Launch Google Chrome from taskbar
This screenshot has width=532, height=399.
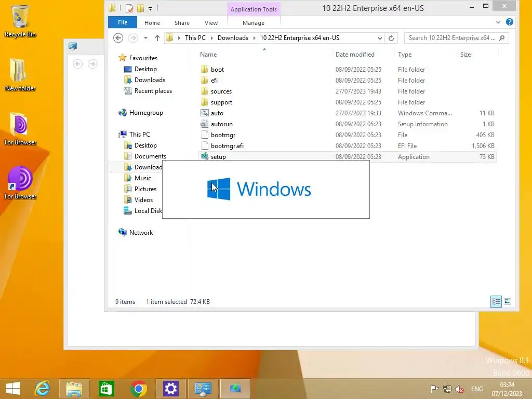(138, 389)
